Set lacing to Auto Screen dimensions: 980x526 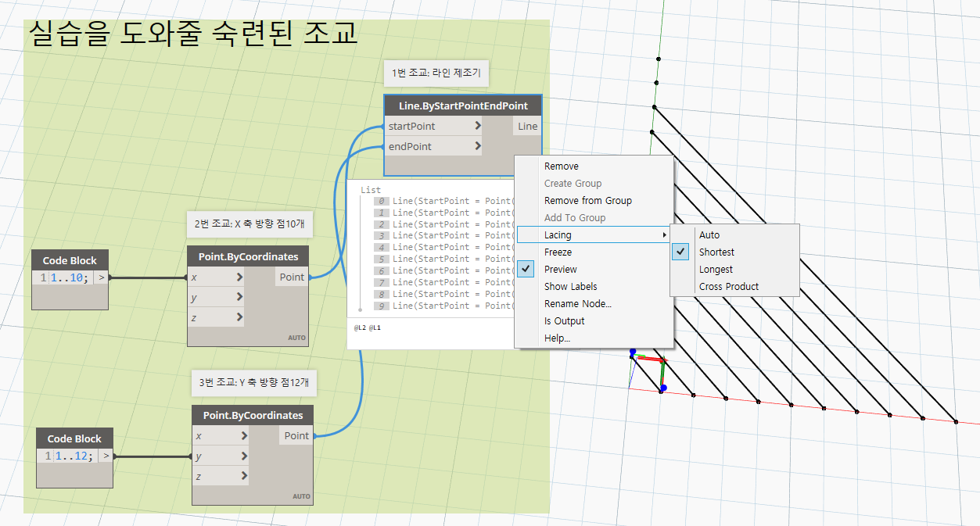734,235
